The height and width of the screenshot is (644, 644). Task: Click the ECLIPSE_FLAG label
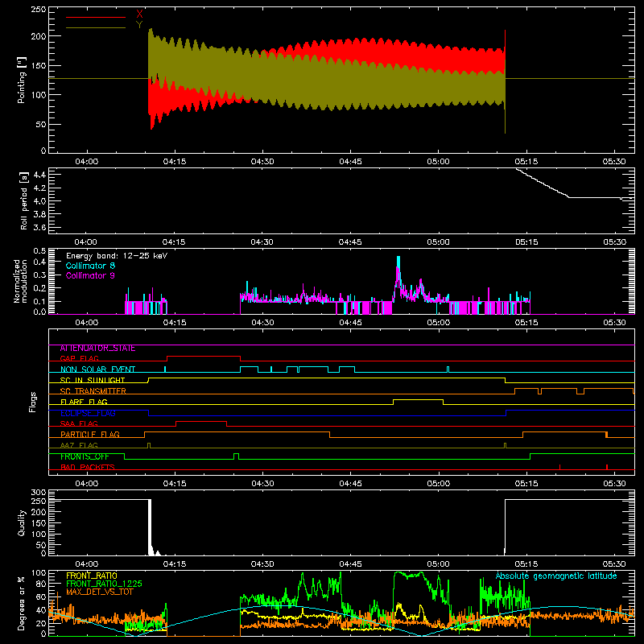(88, 413)
